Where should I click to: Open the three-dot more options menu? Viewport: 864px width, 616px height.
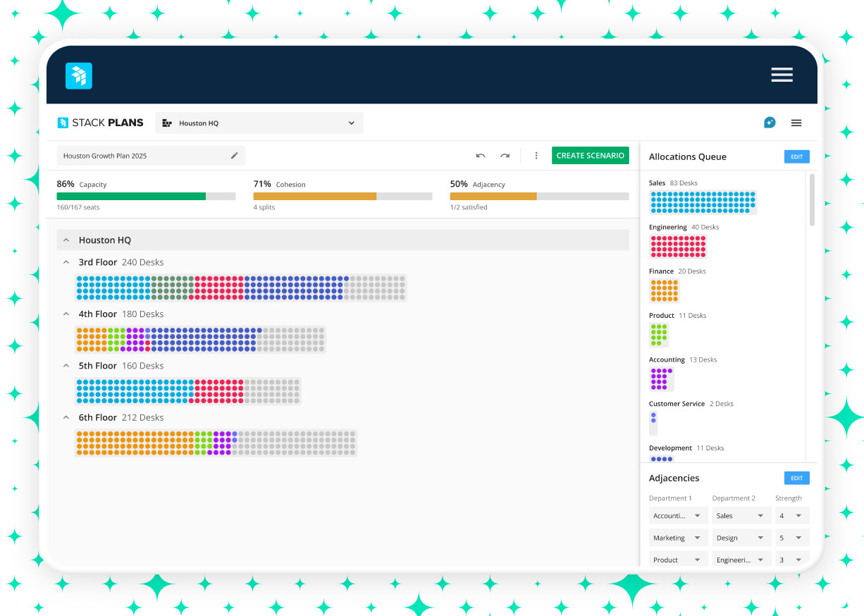point(536,156)
